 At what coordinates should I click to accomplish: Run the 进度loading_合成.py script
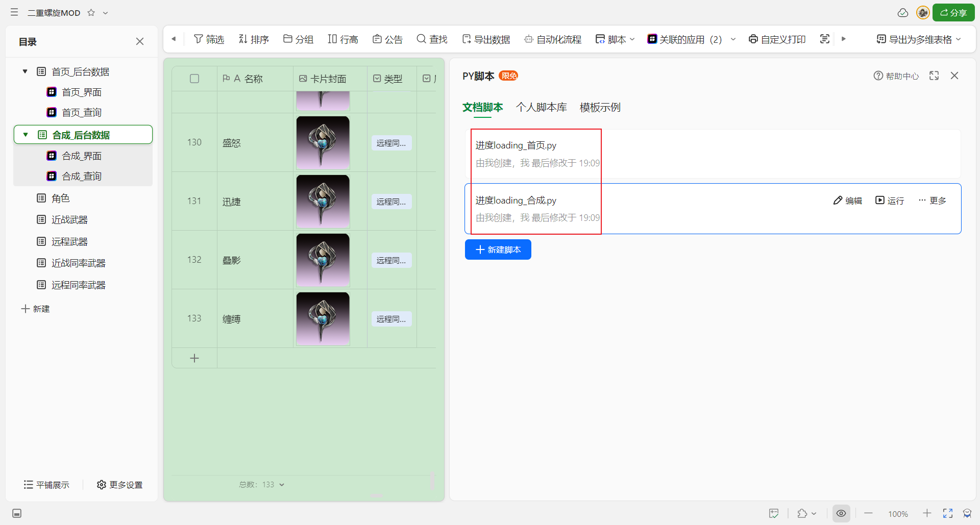(890, 201)
